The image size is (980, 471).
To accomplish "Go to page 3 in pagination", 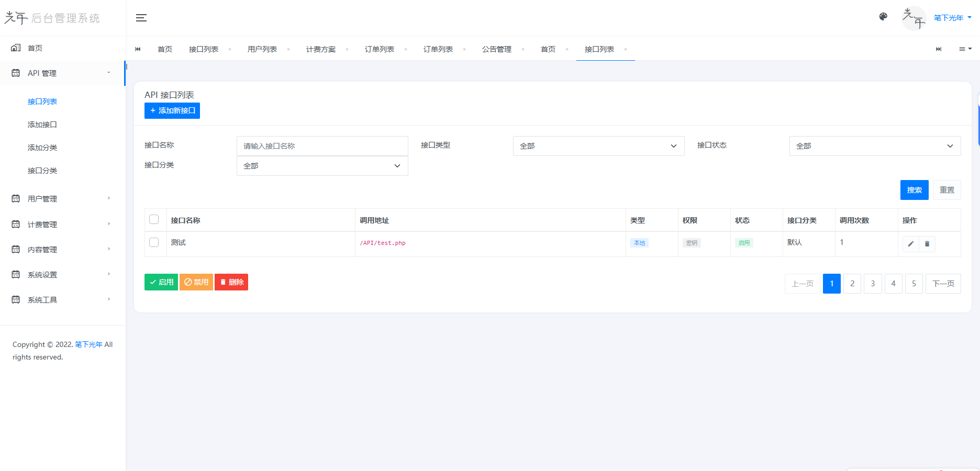I will [873, 283].
